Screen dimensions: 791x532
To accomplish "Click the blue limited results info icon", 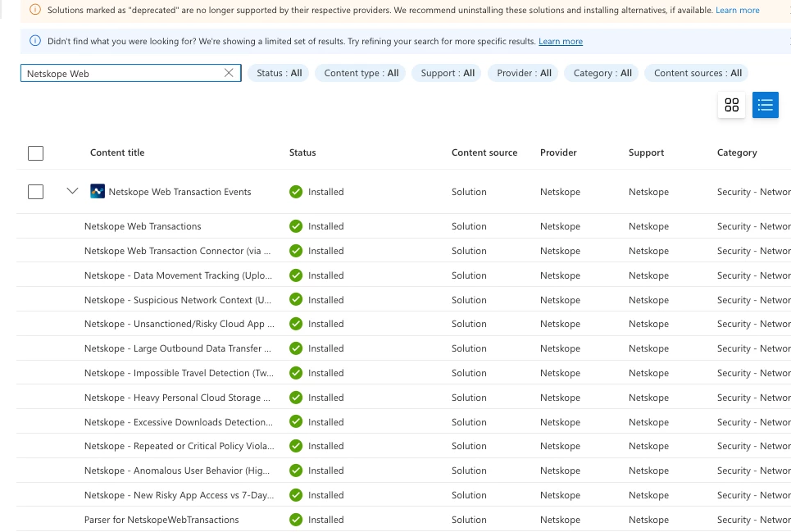I will [34, 41].
